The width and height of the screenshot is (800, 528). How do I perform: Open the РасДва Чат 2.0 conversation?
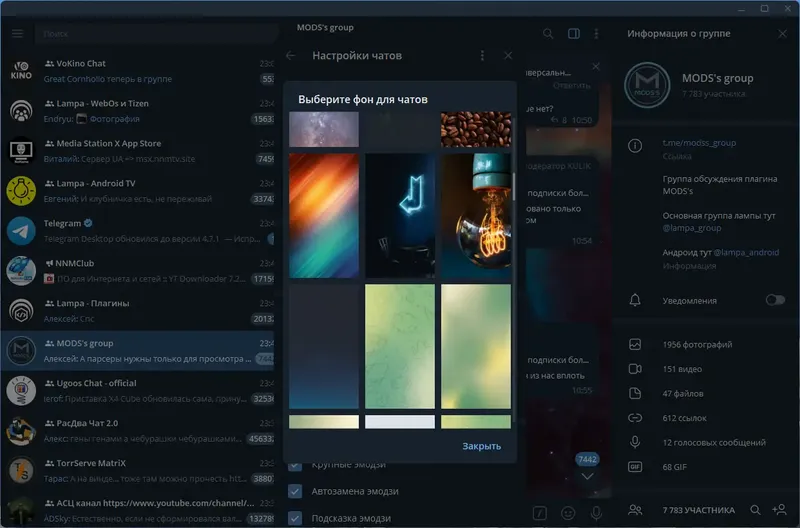pos(138,431)
